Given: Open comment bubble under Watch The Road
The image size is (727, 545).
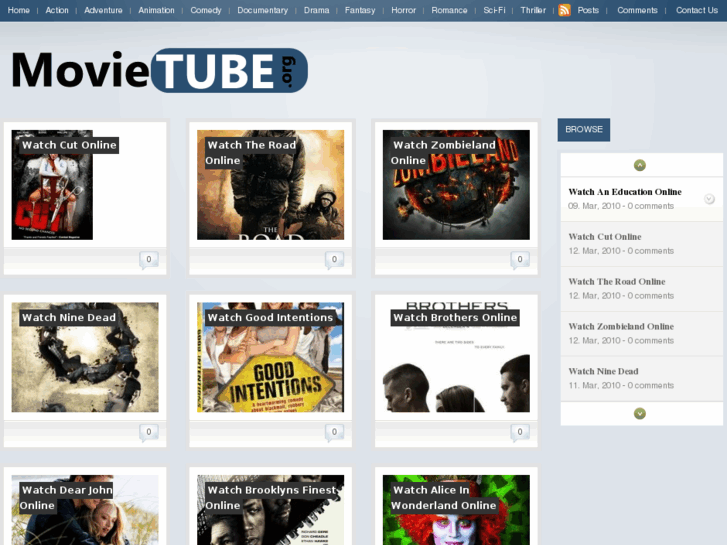Looking at the screenshot, I should [x=334, y=260].
